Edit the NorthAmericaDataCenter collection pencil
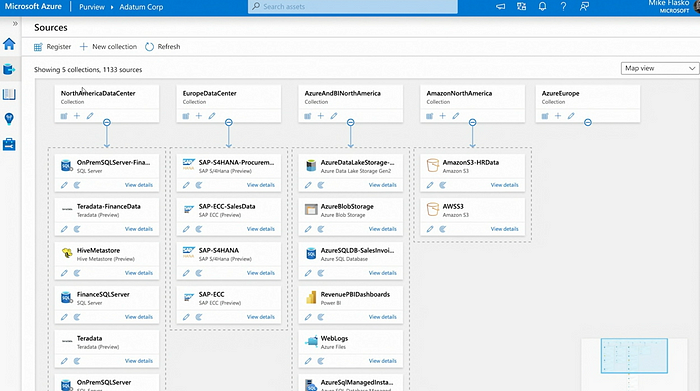This screenshot has height=391, width=700. click(90, 116)
